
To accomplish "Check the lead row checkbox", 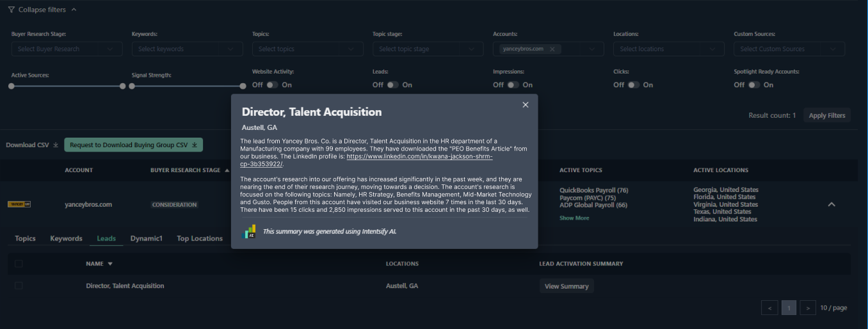I will pos(19,285).
